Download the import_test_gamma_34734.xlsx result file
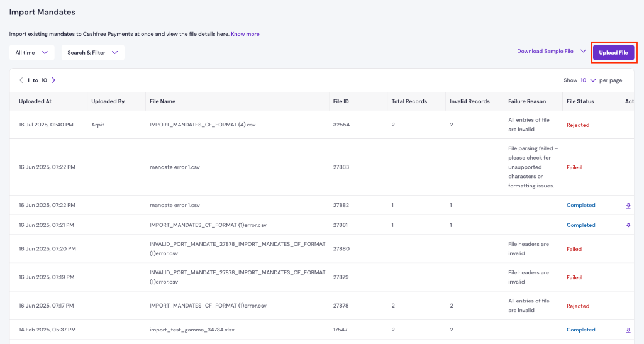 point(628,330)
